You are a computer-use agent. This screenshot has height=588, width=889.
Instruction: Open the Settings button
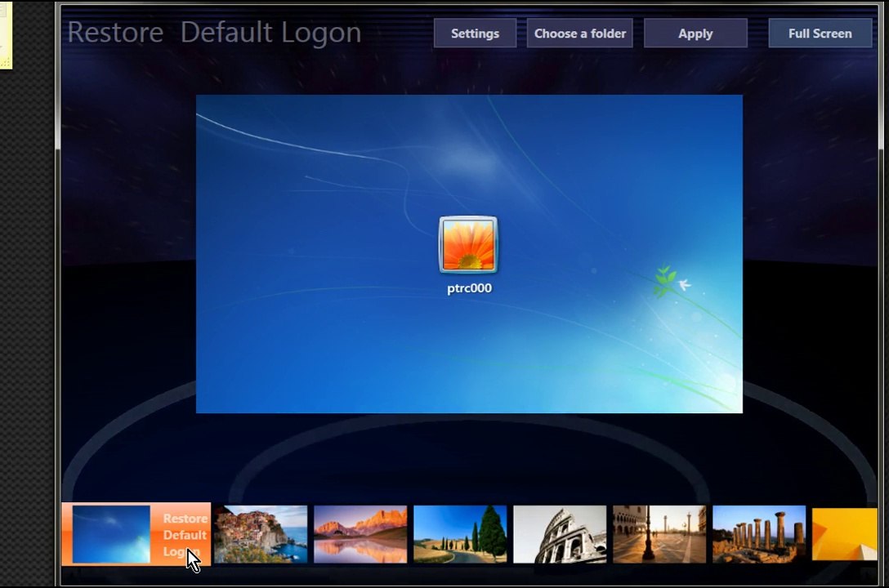point(475,33)
